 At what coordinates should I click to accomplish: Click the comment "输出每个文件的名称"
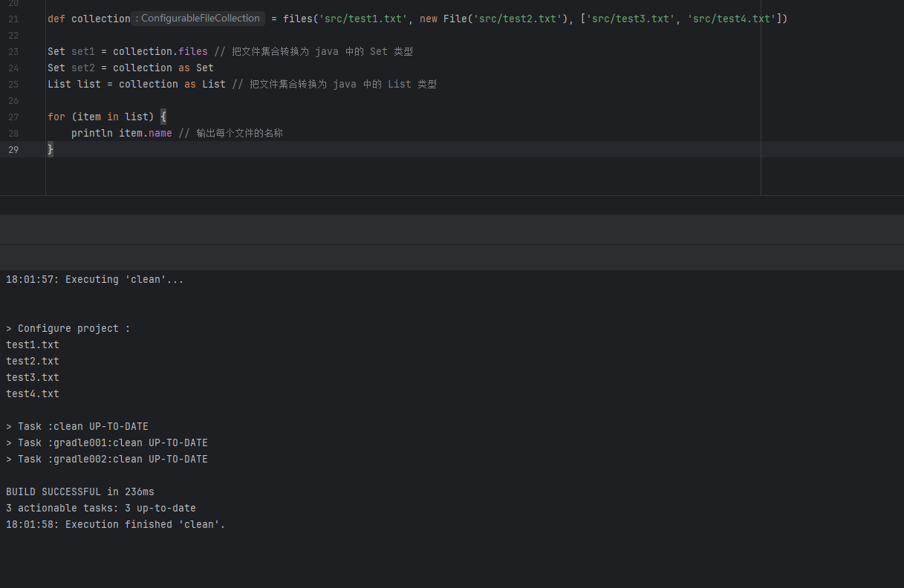click(231, 133)
